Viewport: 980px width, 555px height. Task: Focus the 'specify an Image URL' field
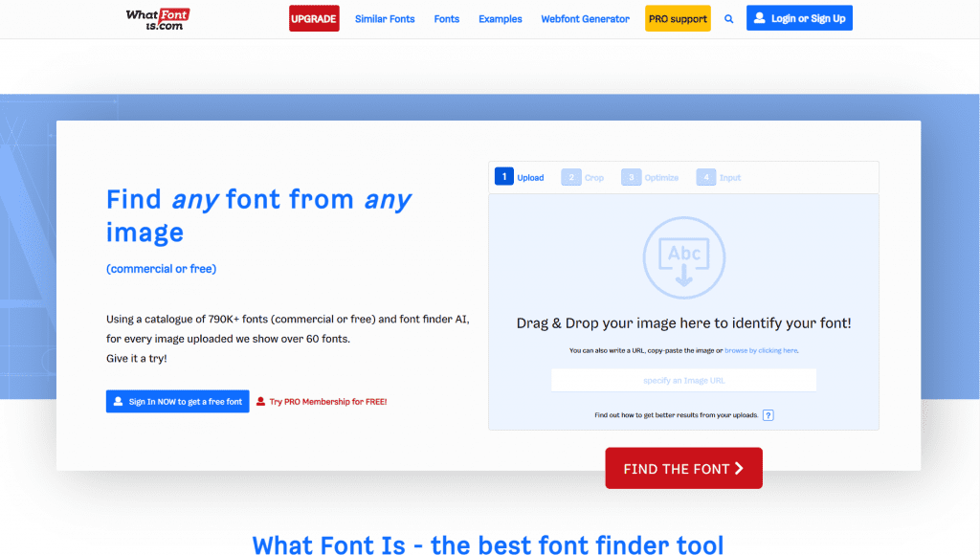point(683,380)
